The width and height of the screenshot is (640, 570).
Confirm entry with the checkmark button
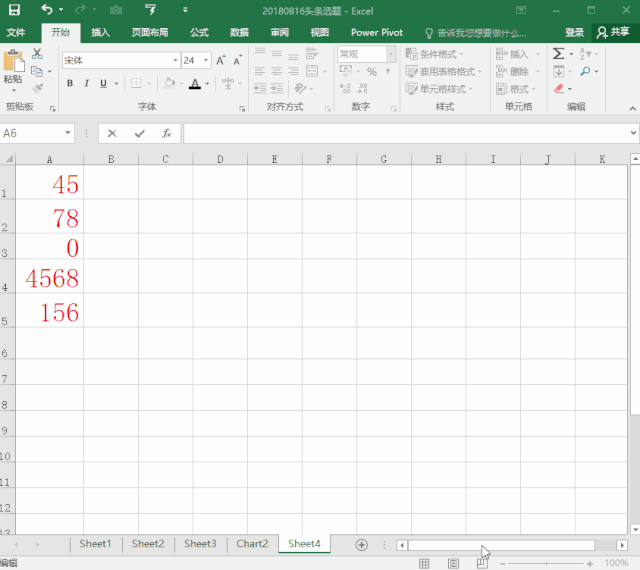pyautogui.click(x=140, y=133)
